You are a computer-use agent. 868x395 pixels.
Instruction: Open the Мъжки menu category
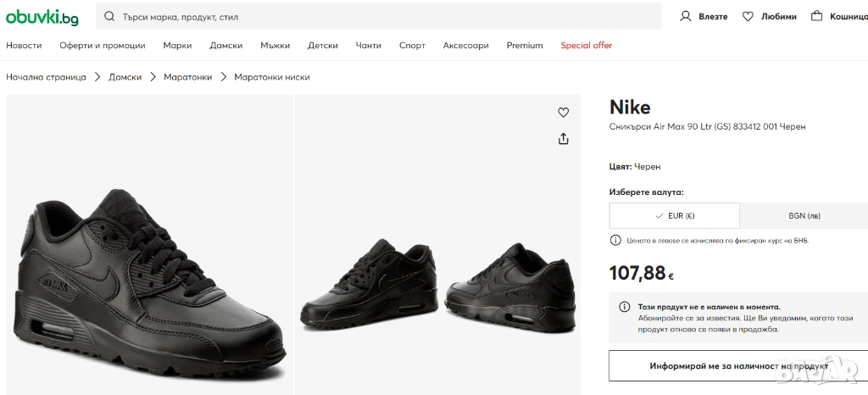(x=275, y=46)
